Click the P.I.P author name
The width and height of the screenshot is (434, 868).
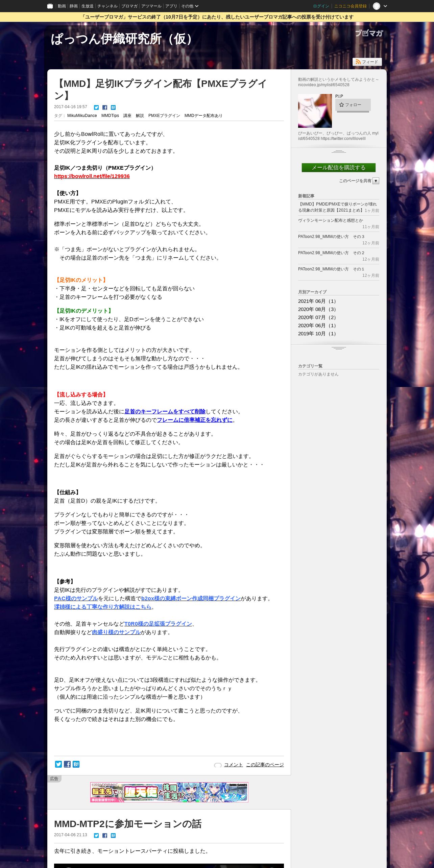(x=339, y=96)
